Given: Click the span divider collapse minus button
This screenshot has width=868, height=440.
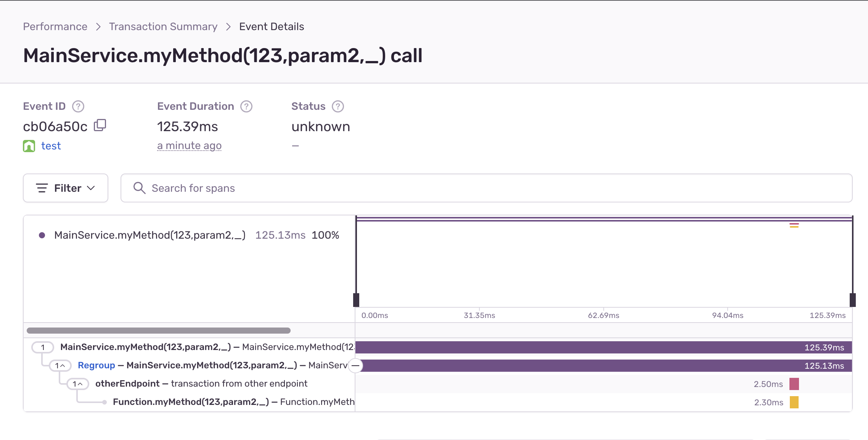Looking at the screenshot, I should click(x=355, y=366).
